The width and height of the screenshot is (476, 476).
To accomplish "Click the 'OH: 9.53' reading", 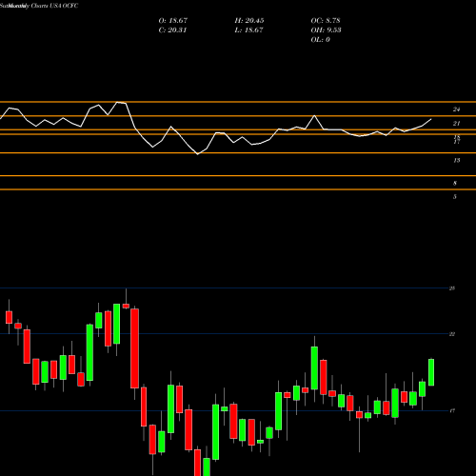I will coord(326,30).
